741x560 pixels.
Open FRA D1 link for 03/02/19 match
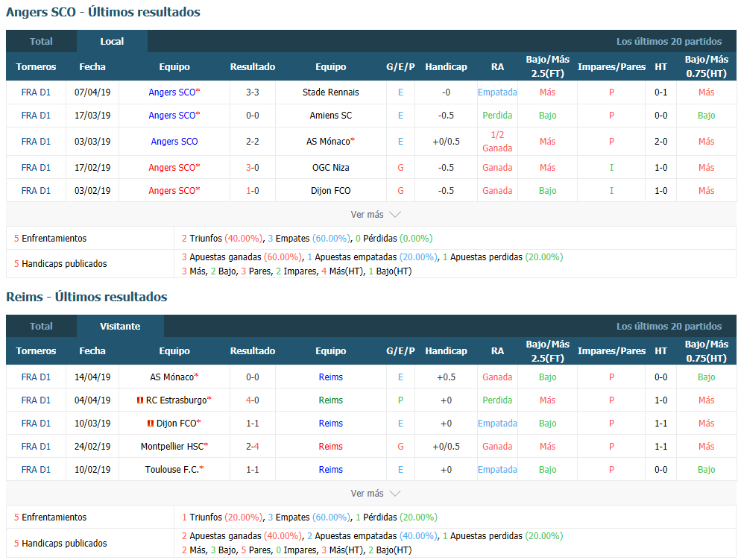36,190
